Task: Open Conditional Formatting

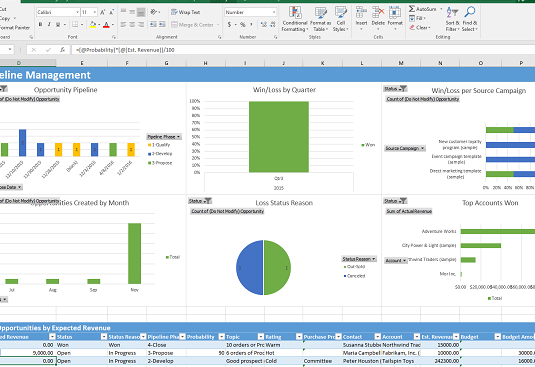Action: pos(295,20)
